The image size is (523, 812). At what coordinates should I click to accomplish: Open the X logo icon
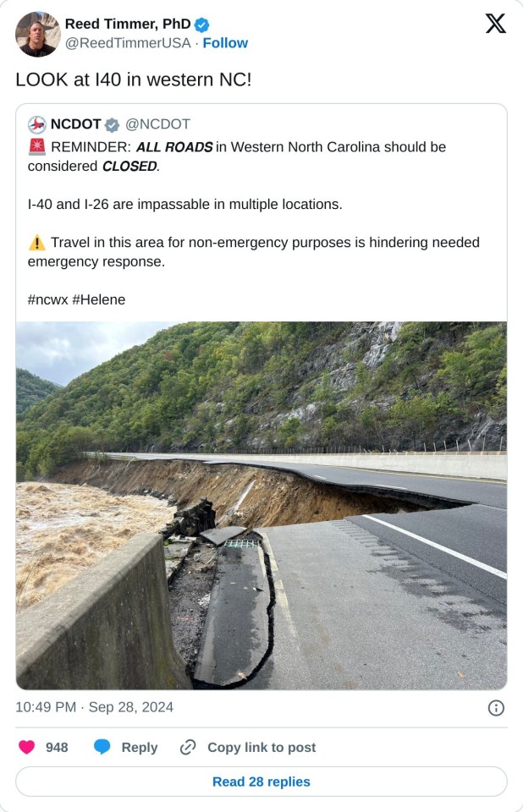pos(496,24)
